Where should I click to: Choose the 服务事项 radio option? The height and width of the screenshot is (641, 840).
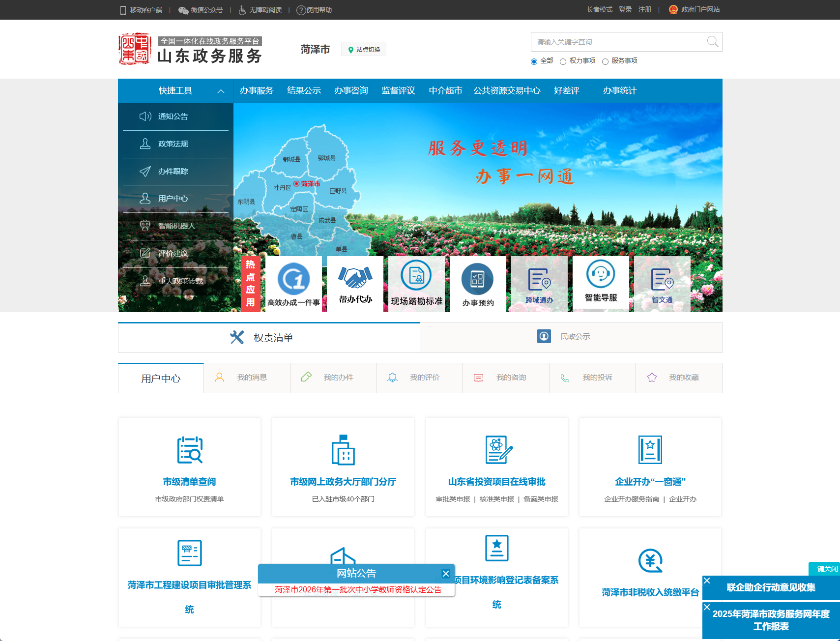(x=606, y=61)
